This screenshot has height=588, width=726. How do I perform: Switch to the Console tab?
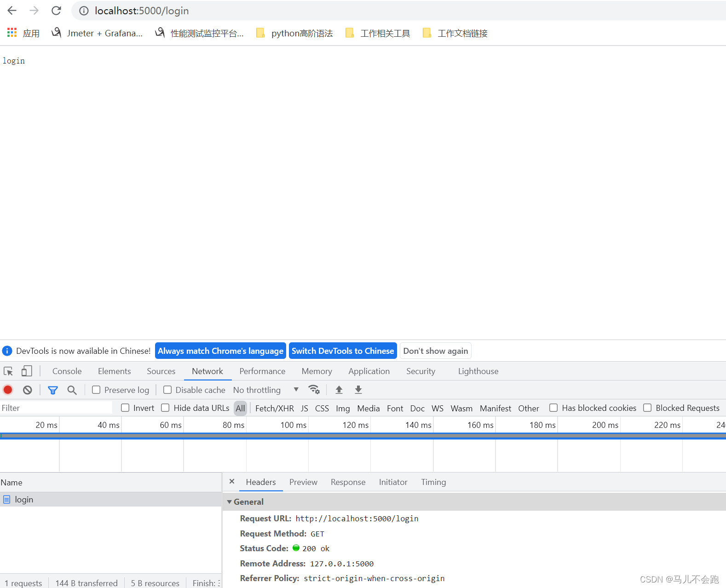pos(67,371)
